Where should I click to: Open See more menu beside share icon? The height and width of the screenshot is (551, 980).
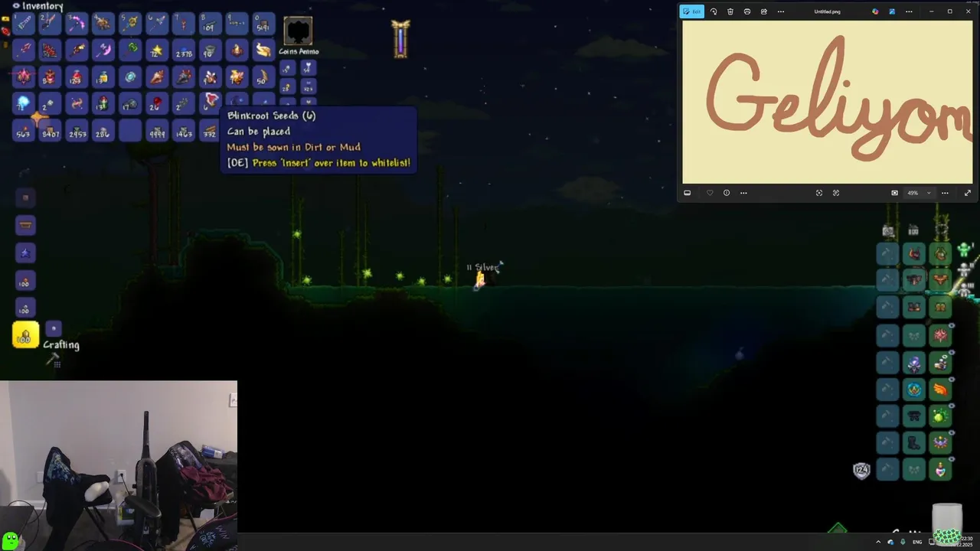click(780, 11)
